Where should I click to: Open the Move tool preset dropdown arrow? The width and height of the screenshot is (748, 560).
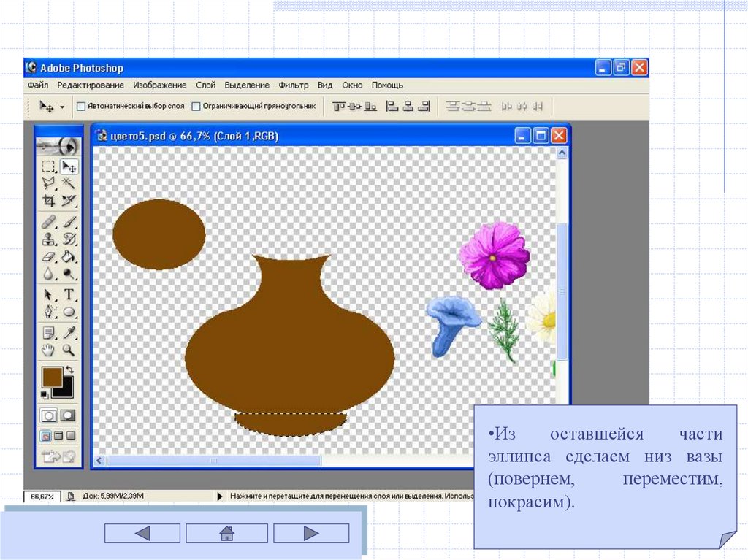(x=62, y=107)
